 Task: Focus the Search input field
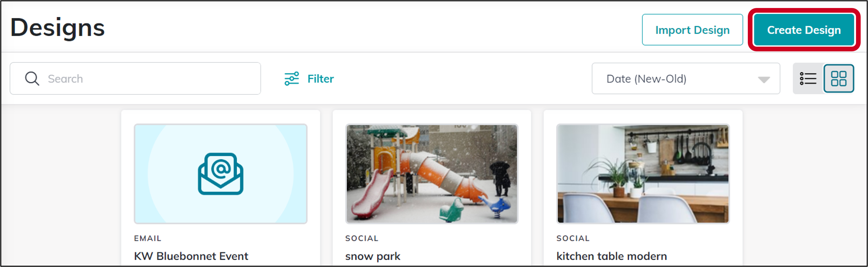[135, 79]
